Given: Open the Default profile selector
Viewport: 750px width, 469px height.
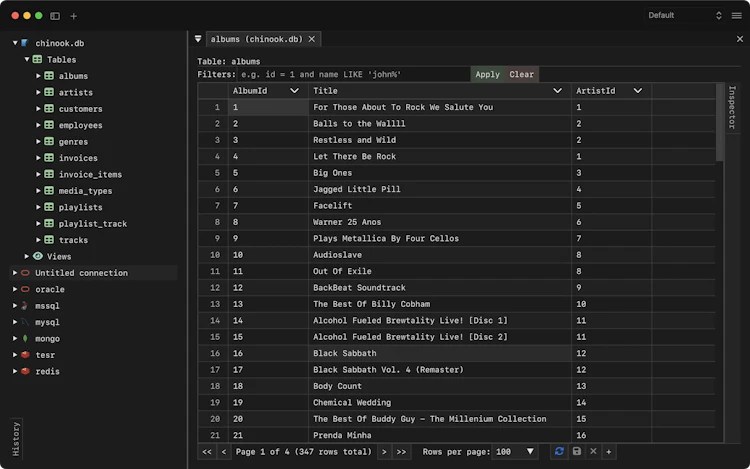Looking at the screenshot, I should [x=684, y=15].
